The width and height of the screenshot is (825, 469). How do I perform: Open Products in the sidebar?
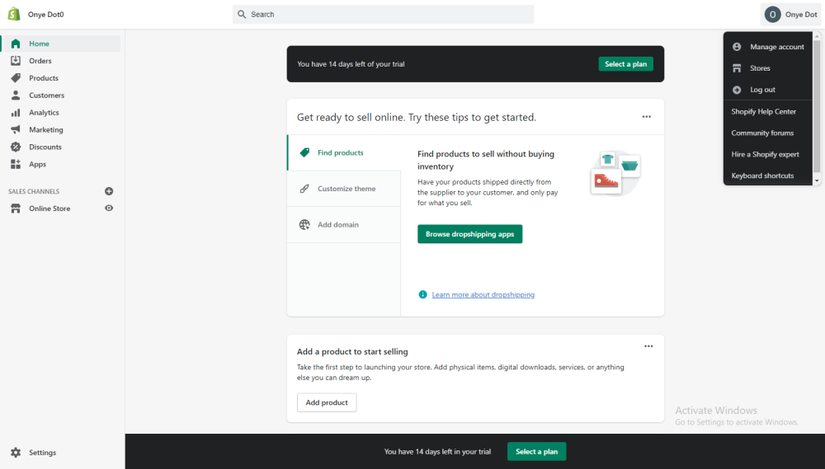click(x=62, y=78)
